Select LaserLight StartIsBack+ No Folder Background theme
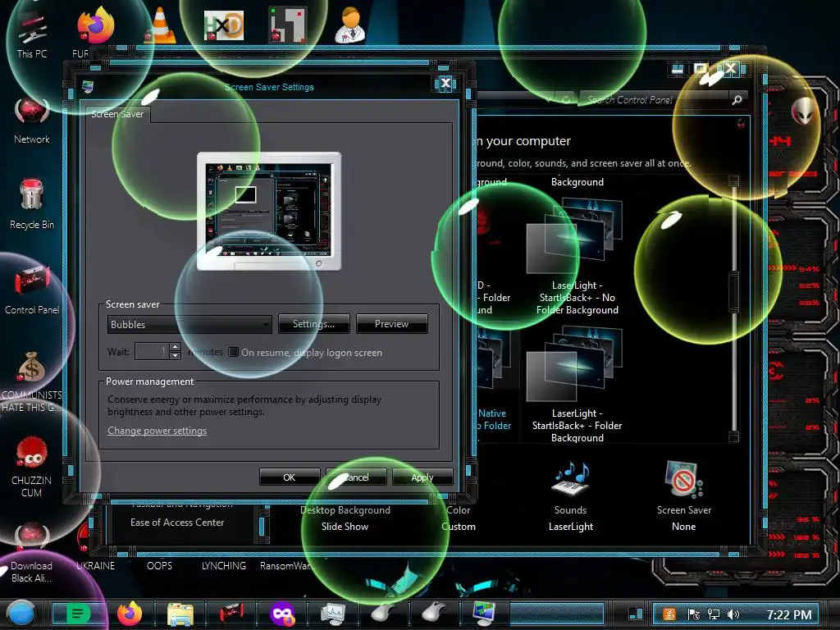This screenshot has height=630, width=840. (577, 257)
